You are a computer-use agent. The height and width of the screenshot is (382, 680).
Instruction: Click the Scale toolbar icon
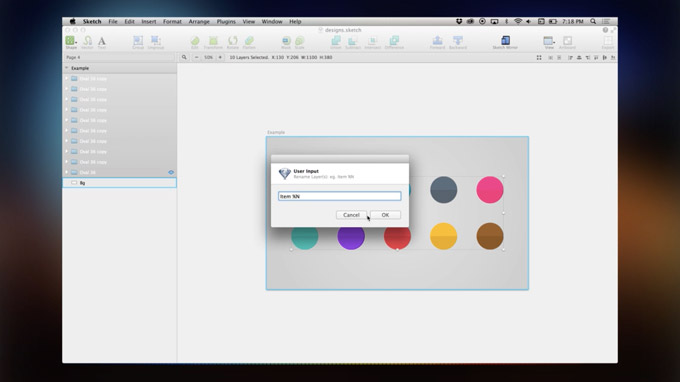[300, 42]
